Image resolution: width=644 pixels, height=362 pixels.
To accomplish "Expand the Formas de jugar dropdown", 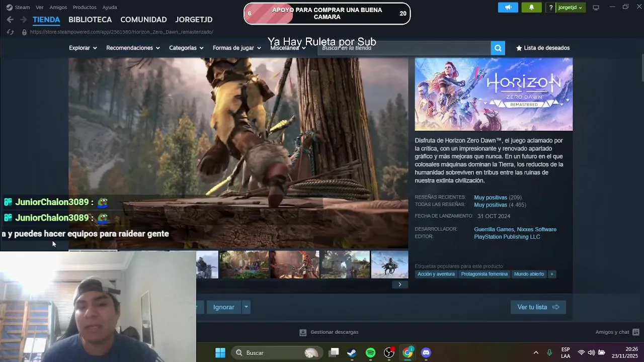I will tap(236, 48).
